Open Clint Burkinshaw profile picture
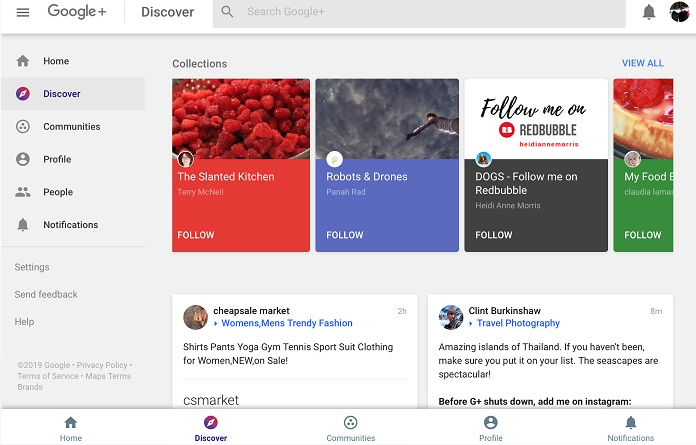Viewport: 696px width, 445px height. point(451,317)
